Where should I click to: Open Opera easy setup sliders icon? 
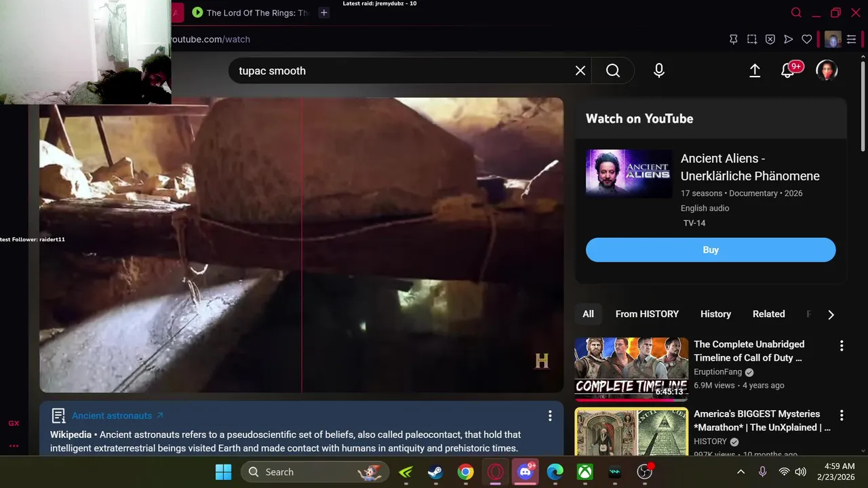852,39
